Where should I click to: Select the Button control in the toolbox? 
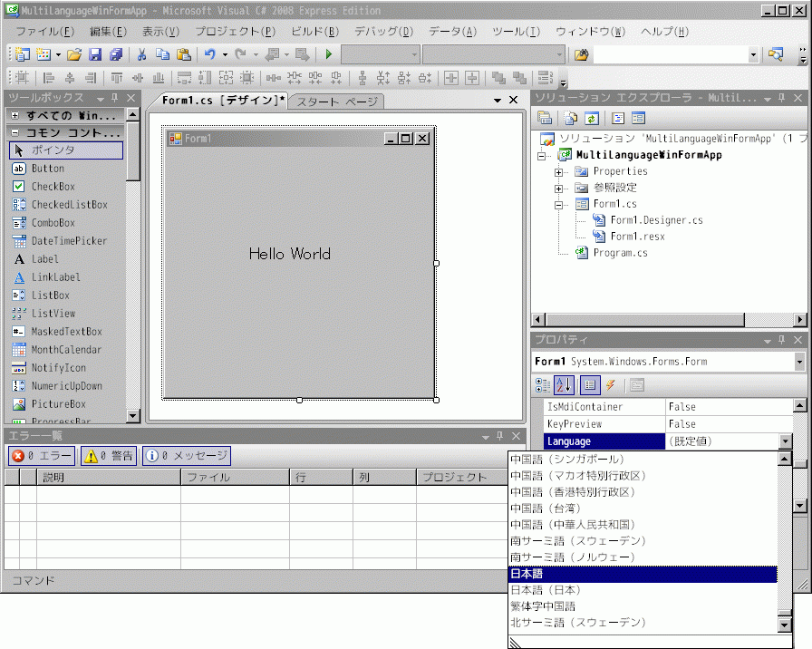point(66,169)
